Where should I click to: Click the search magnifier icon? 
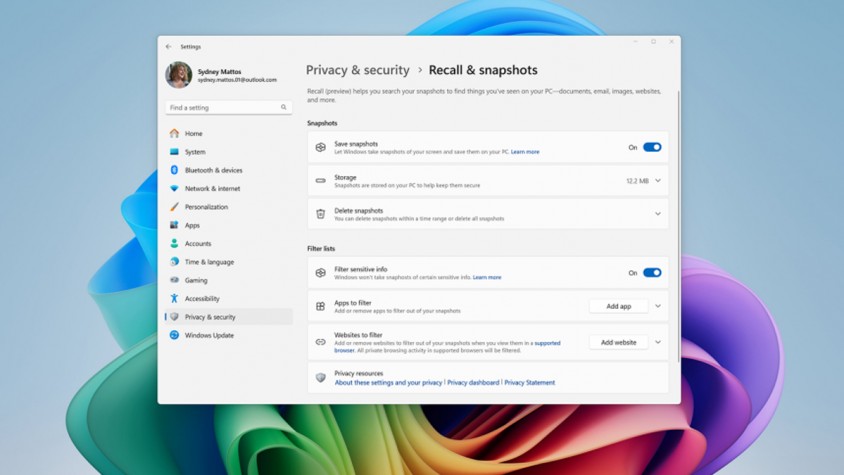pos(284,107)
